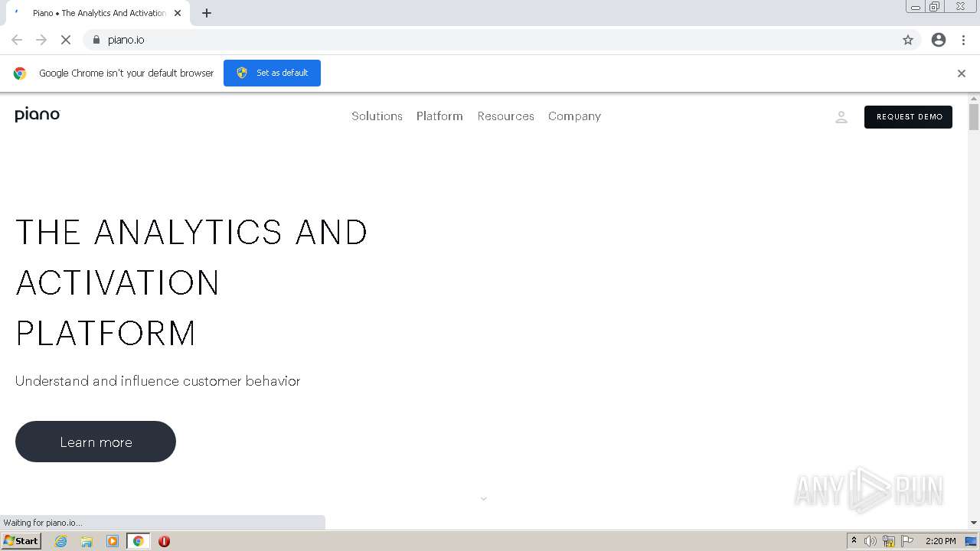This screenshot has height=551, width=980.
Task: Click the Request Demo button
Action: point(908,117)
